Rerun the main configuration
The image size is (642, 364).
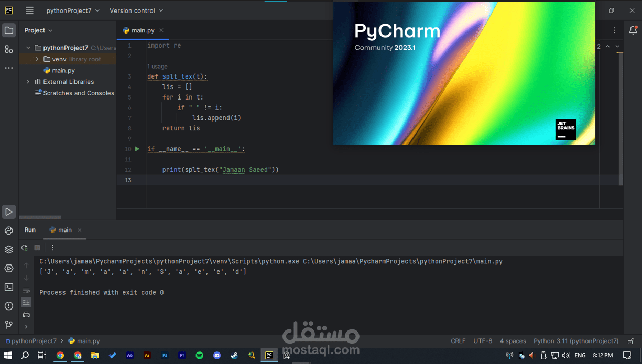coord(25,248)
